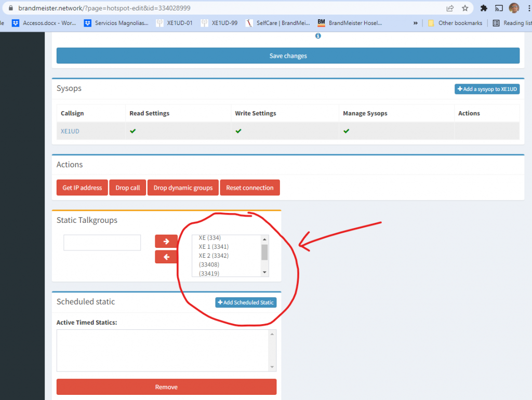Image resolution: width=532 pixels, height=400 pixels.
Task: Click the Reset connection button
Action: pyautogui.click(x=250, y=188)
